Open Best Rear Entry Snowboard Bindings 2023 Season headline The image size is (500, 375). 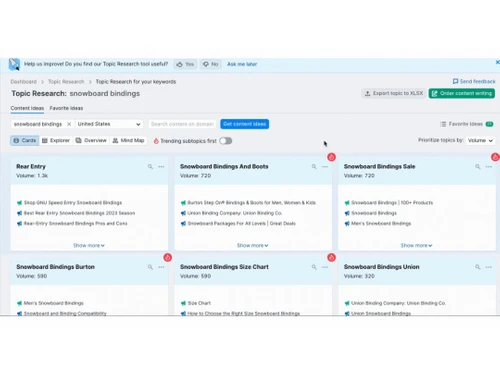click(79, 213)
